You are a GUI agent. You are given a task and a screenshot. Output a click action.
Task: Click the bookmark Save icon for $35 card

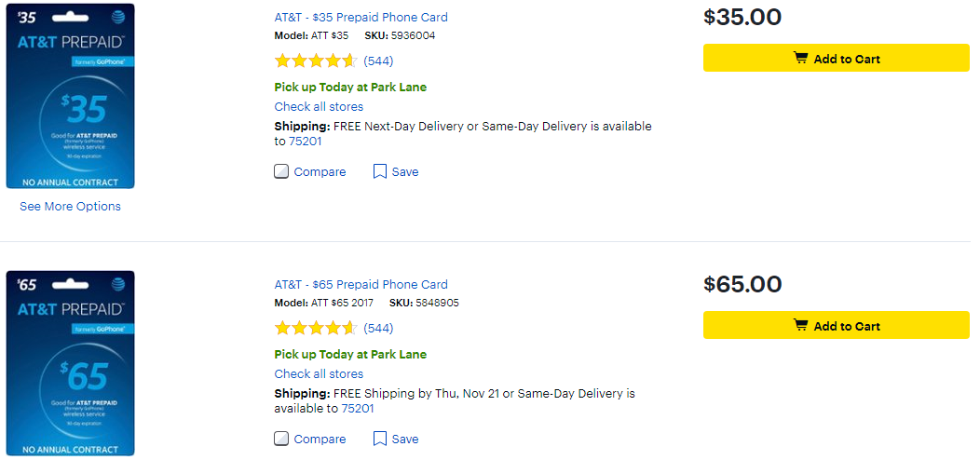click(379, 172)
